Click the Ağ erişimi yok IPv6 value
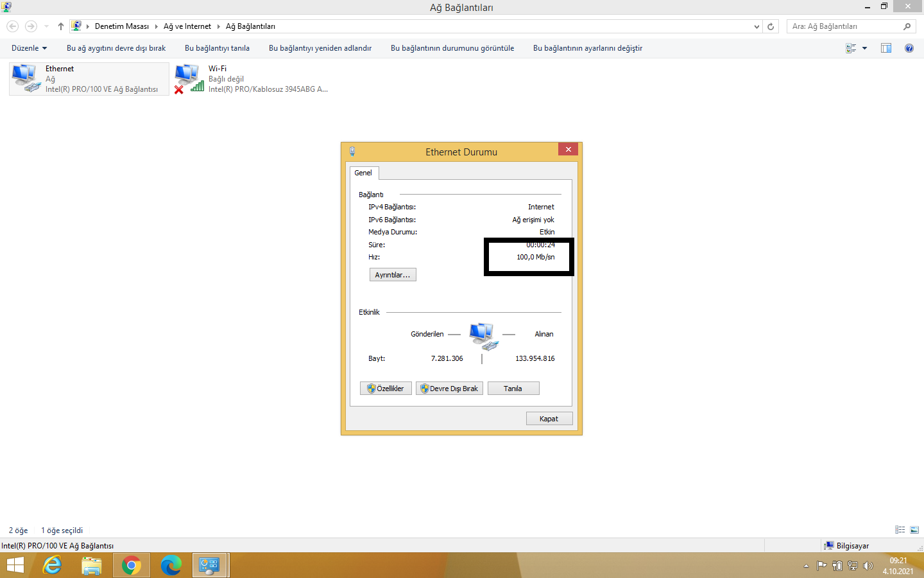The height and width of the screenshot is (578, 924). (533, 220)
